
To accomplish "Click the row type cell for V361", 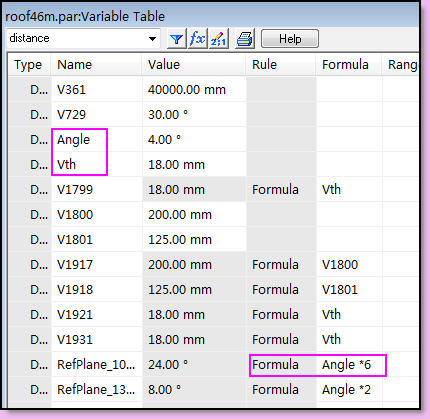I will pyautogui.click(x=29, y=90).
